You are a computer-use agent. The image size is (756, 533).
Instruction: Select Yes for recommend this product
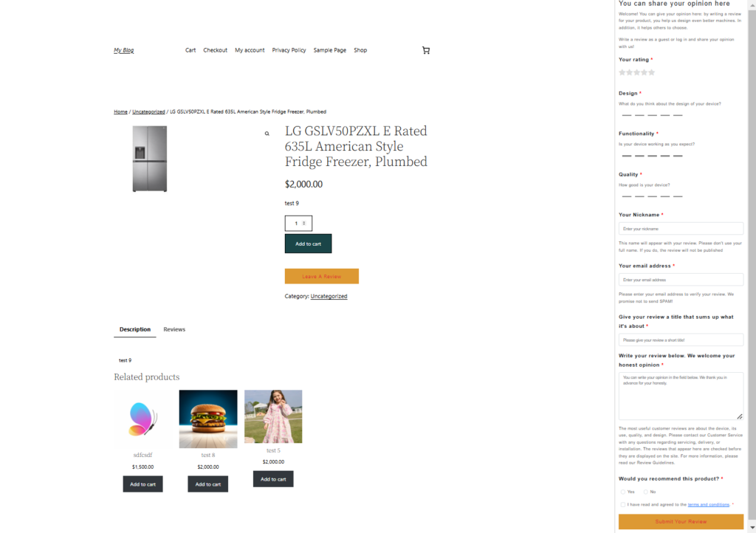coord(623,492)
